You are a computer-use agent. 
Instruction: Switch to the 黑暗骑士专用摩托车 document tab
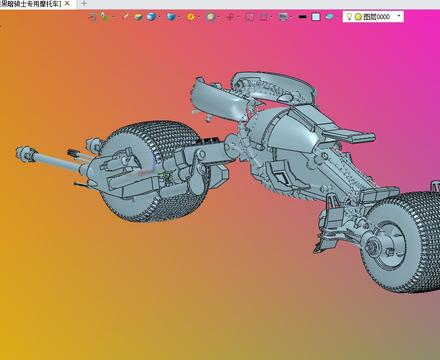(x=31, y=4)
